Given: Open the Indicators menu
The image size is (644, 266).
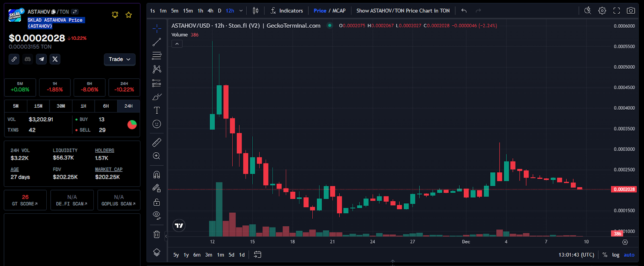Looking at the screenshot, I should click(287, 11).
